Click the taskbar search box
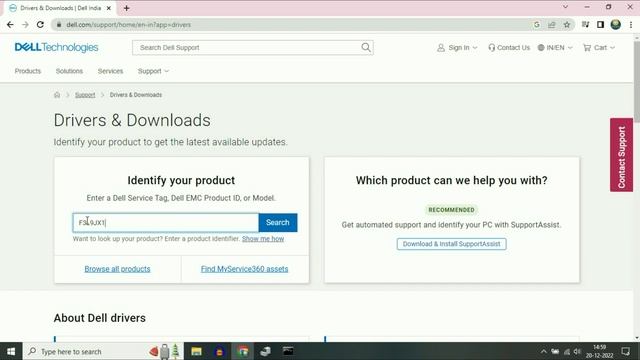Screen dimensions: 640x360 click(x=103, y=351)
